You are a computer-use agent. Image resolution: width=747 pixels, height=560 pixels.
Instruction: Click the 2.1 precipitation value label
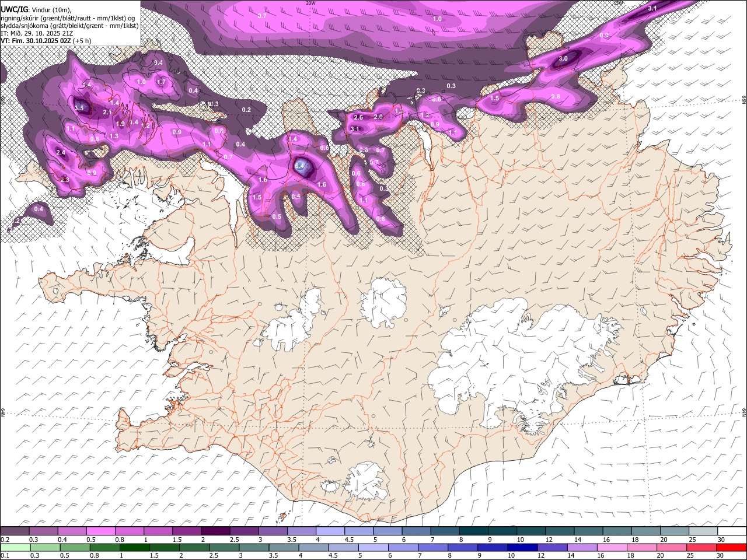[107, 113]
